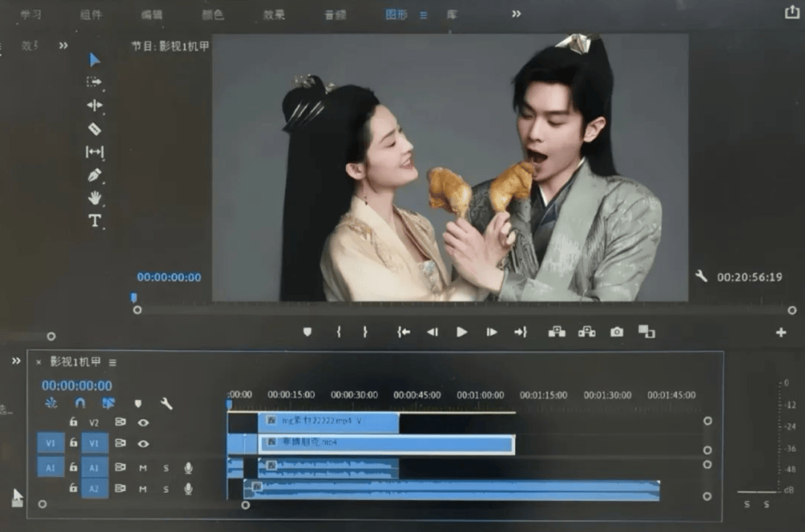Viewport: 805px width, 532px height.
Task: Pick the Ripple Edit tool
Action: coord(95,105)
